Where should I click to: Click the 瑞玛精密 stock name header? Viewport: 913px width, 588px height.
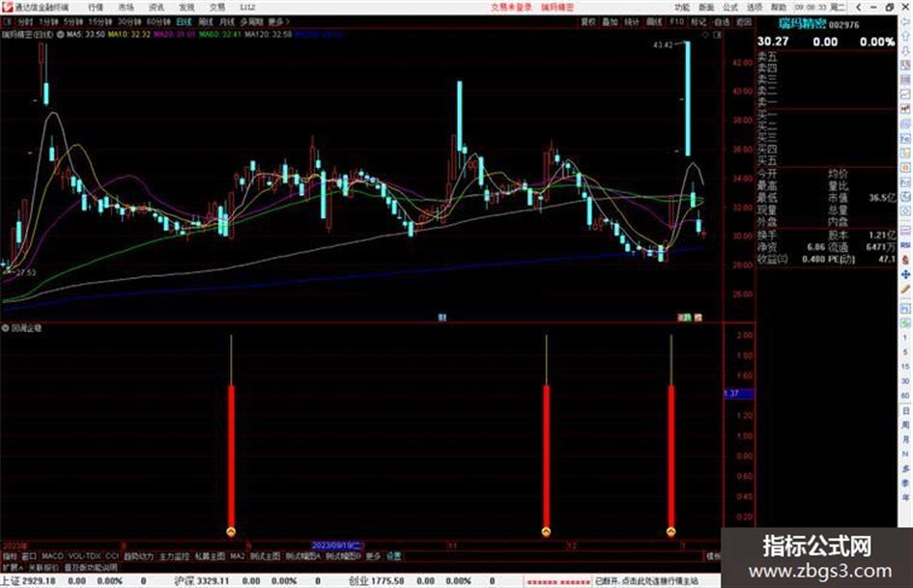point(802,24)
